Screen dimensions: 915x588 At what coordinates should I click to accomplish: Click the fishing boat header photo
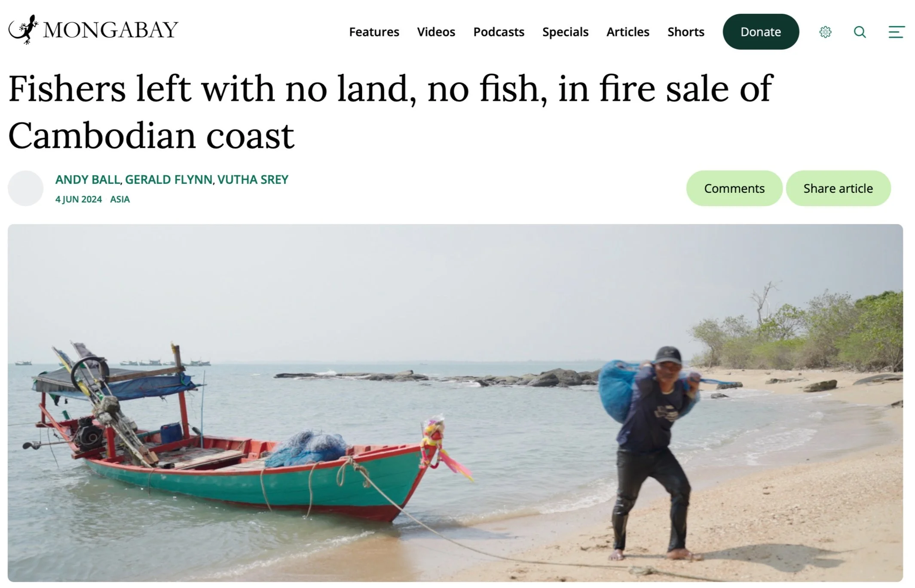[x=455, y=403]
